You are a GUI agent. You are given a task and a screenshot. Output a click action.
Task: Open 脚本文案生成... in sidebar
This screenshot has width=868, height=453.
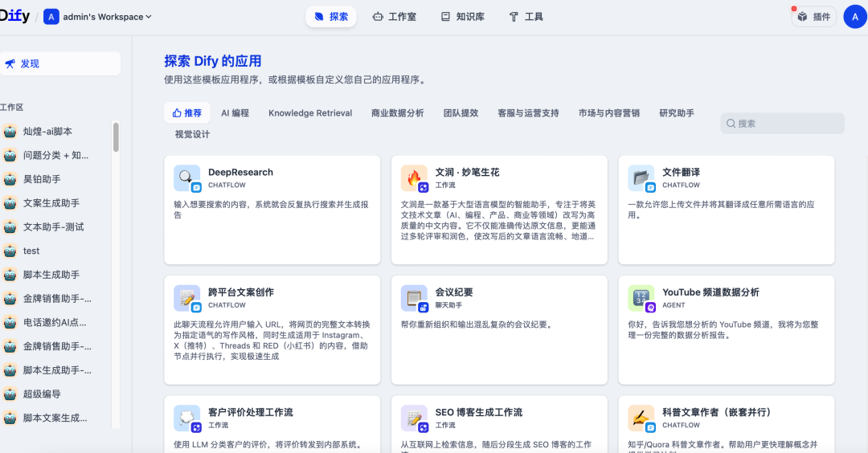pos(55,418)
